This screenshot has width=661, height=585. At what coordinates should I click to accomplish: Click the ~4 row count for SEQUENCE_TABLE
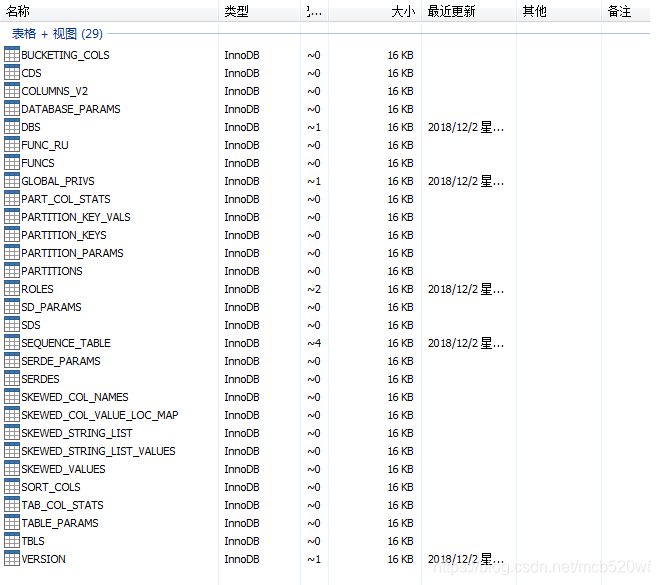click(314, 343)
